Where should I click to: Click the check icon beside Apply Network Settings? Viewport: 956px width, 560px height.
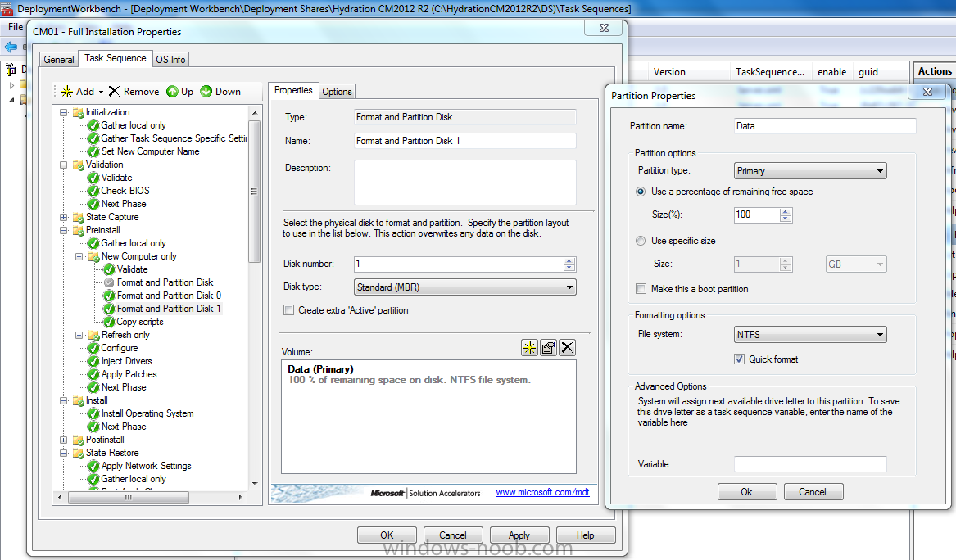94,466
